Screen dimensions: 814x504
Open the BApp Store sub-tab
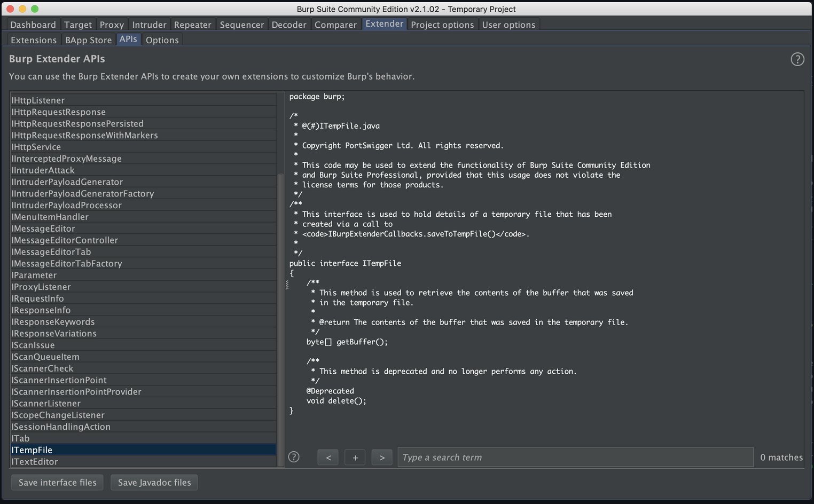pyautogui.click(x=89, y=40)
